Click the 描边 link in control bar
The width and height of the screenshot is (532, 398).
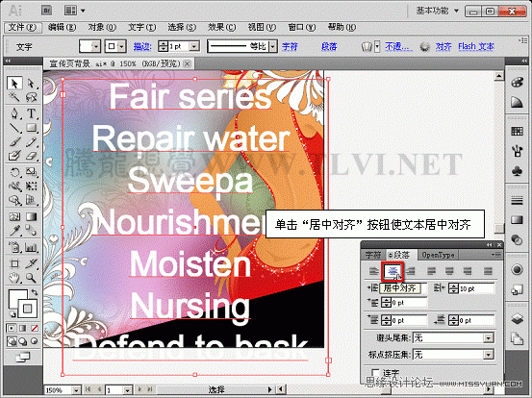(142, 46)
